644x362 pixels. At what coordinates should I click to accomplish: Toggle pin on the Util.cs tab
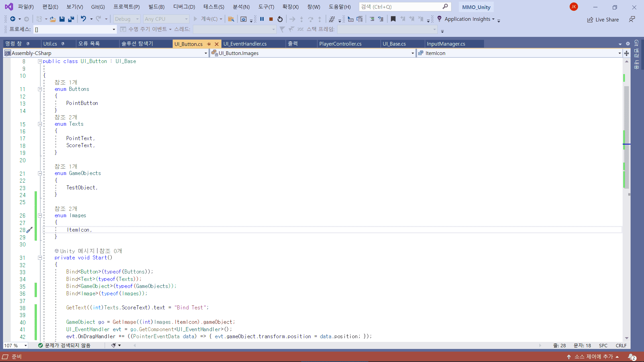click(x=63, y=44)
